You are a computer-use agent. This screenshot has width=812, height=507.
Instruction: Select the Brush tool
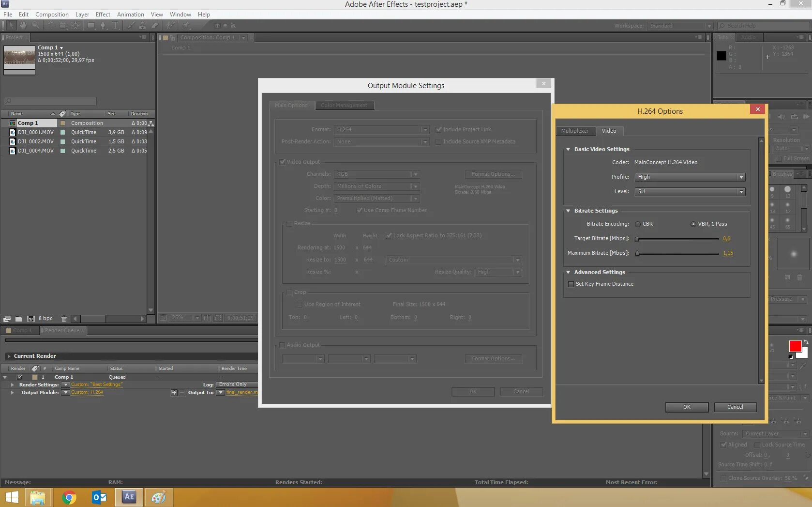131,25
